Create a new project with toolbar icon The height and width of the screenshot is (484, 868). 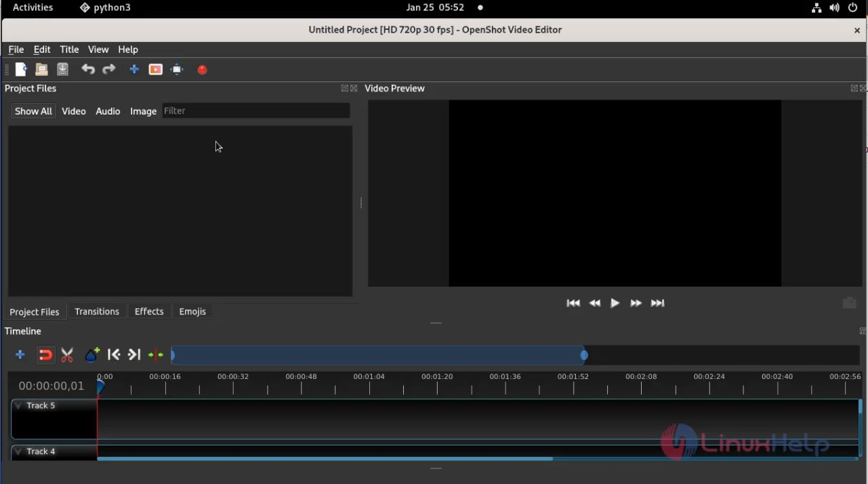pos(21,69)
